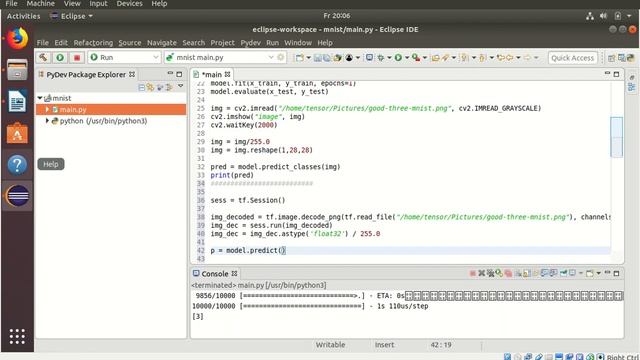
Task: Open the Run history dropdown arrow in toolbar
Action: 407,58
